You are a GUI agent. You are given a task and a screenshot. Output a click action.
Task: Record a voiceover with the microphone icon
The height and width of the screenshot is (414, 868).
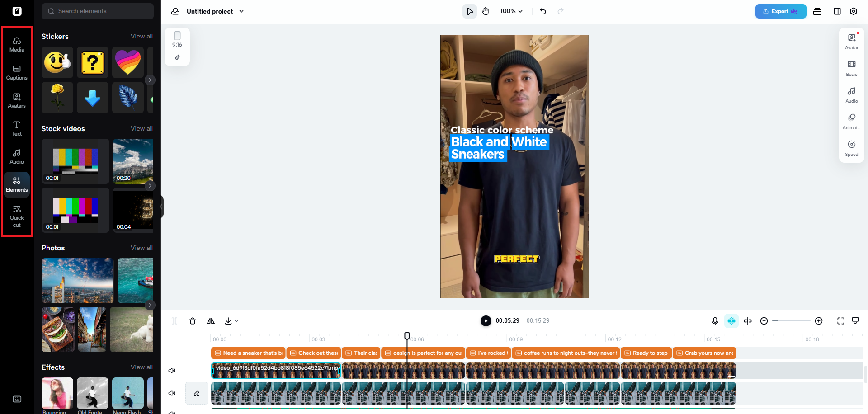pos(715,321)
